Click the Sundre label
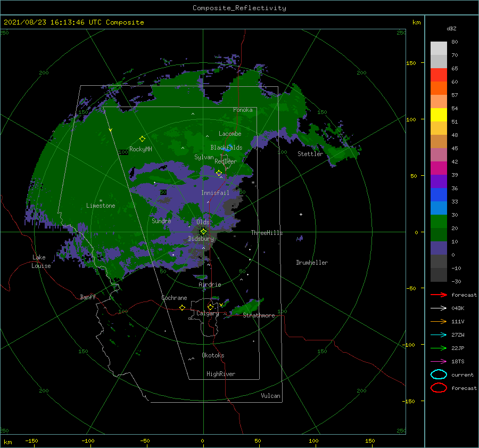This screenshot has width=479, height=448. click(161, 221)
